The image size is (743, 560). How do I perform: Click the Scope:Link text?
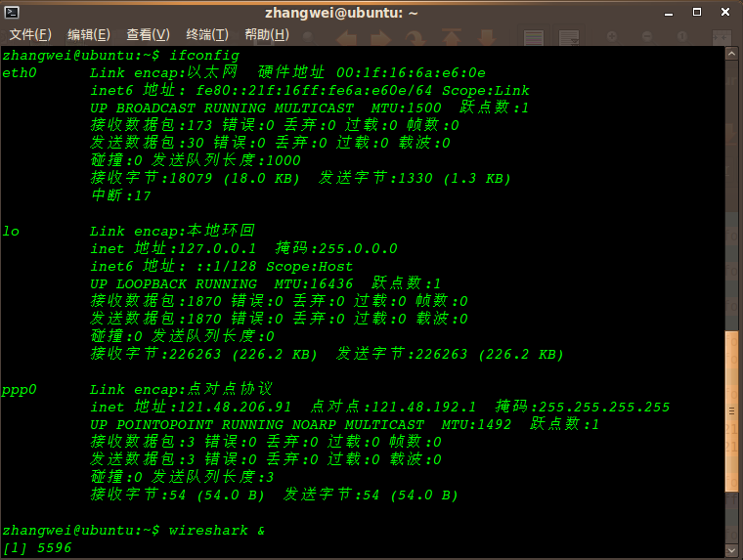pos(486,91)
